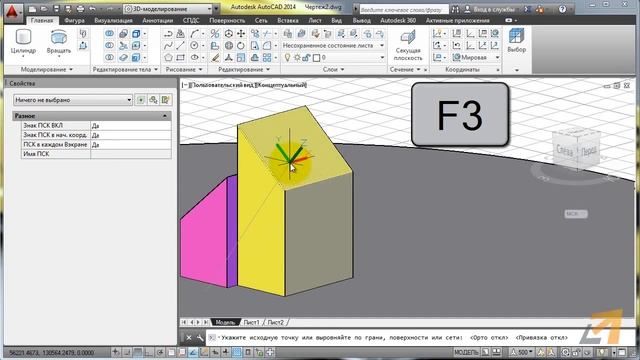Select the Move tool in Редактирование panel
Screen dimensions: 640x360
(x=241, y=34)
